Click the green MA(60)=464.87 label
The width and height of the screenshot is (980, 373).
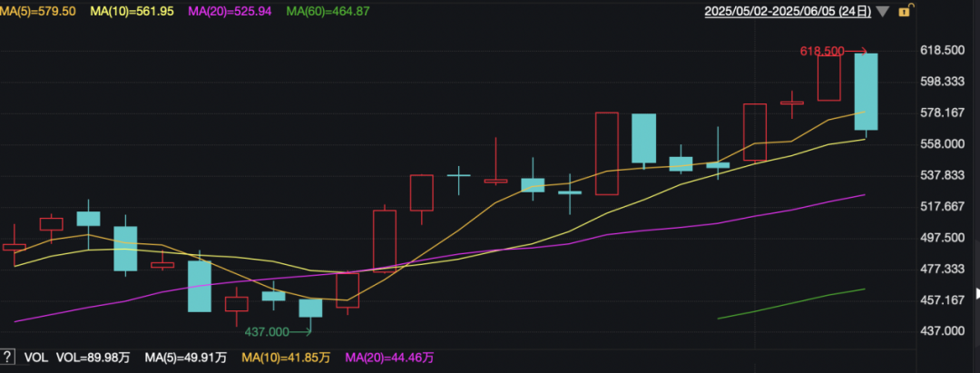tap(328, 11)
